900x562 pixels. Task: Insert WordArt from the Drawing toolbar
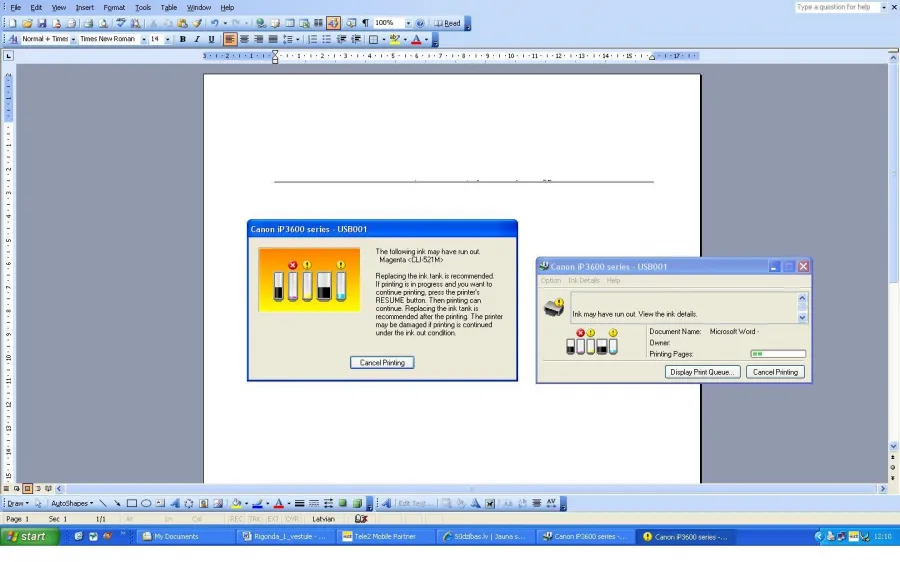coord(175,503)
